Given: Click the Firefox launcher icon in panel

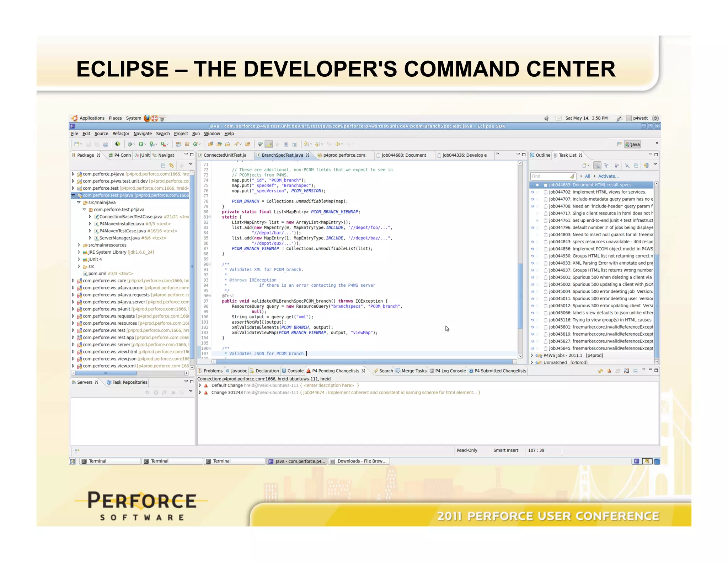Looking at the screenshot, I should point(147,118).
